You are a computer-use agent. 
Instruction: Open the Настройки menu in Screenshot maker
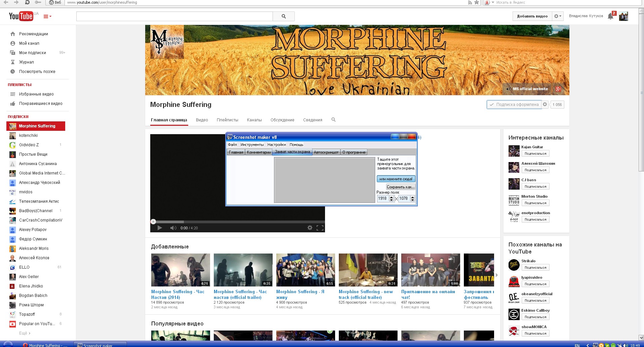277,145
